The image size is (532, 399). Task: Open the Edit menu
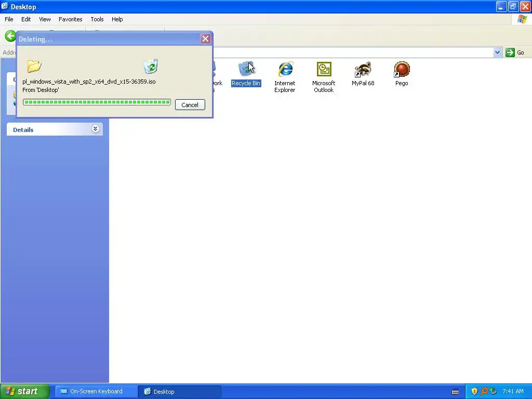tap(26, 19)
